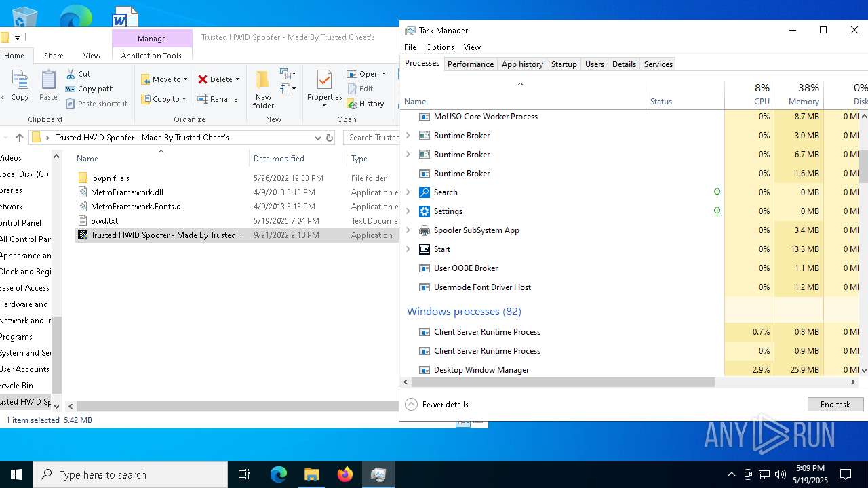This screenshot has height=488, width=868.
Task: Open Microsoft Edge from the taskbar
Action: [x=279, y=474]
